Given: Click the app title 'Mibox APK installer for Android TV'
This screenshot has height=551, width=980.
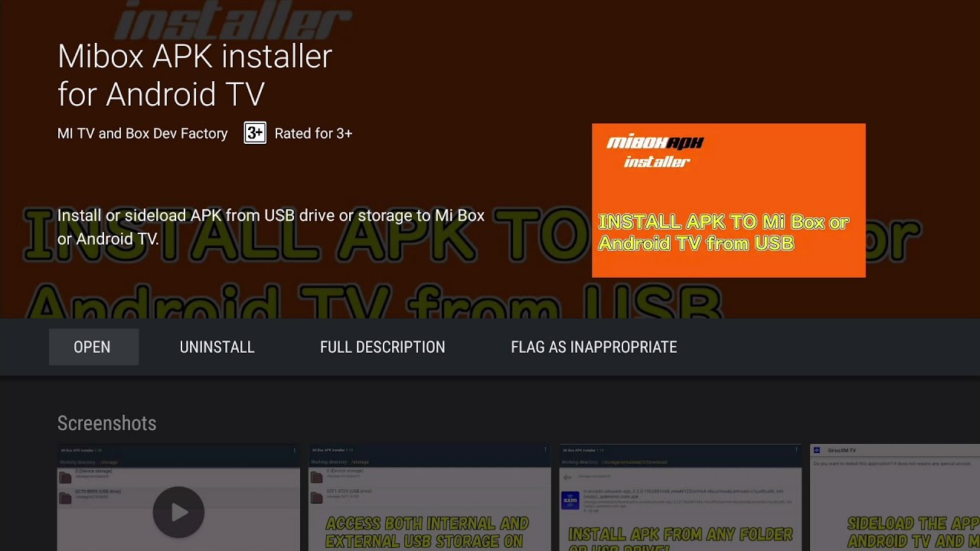Looking at the screenshot, I should click(x=194, y=75).
